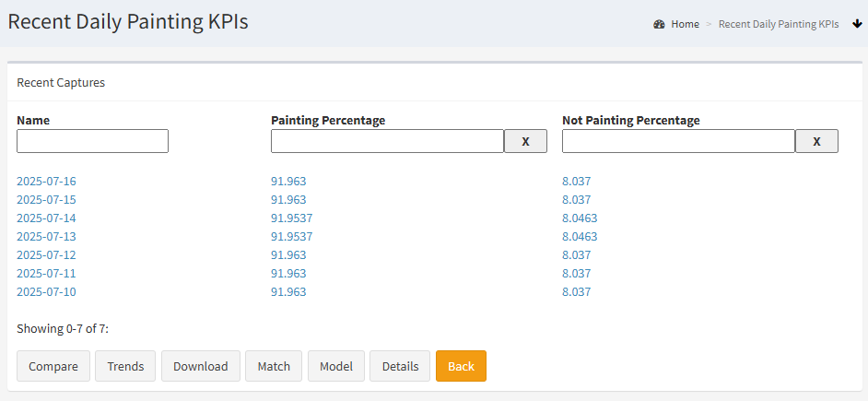Viewport: 868px width, 401px height.
Task: Focus the Name filter input field
Action: click(x=92, y=141)
